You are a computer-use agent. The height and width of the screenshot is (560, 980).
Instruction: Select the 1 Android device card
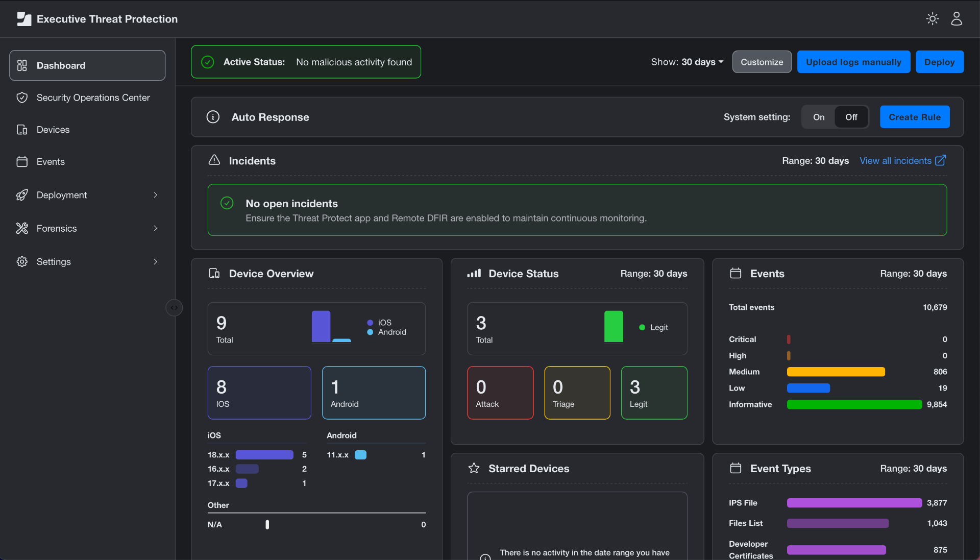pos(374,393)
